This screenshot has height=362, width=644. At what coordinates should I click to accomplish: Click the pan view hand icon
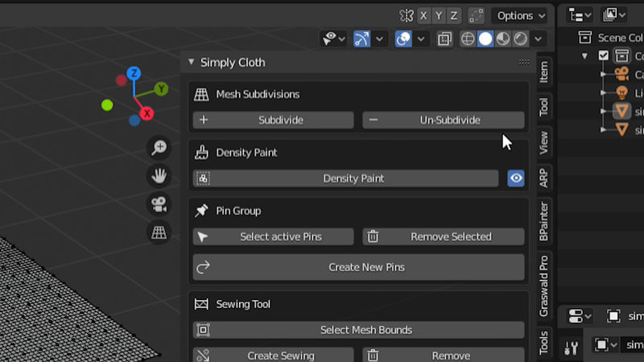(x=159, y=175)
